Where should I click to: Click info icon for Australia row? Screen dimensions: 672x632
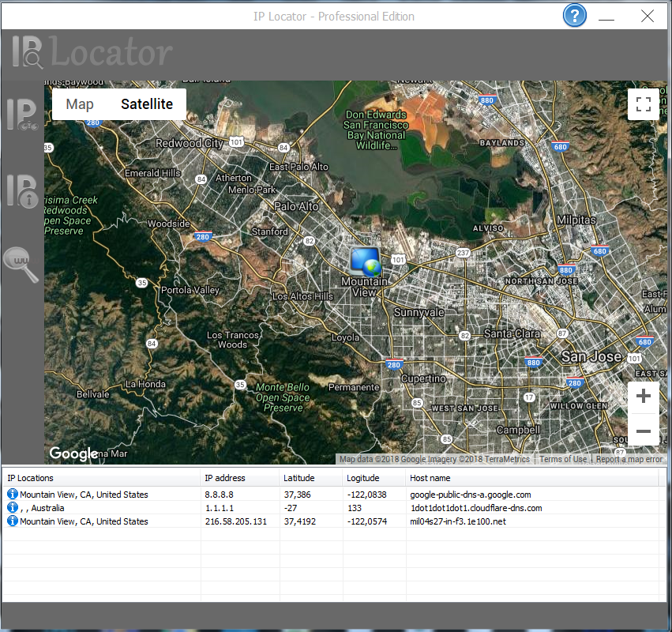13,507
